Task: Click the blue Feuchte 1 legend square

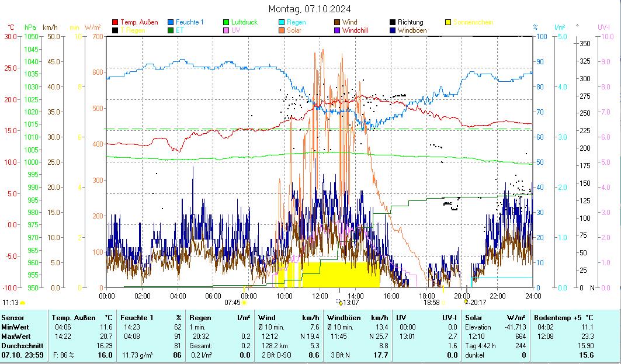Action: pos(171,22)
